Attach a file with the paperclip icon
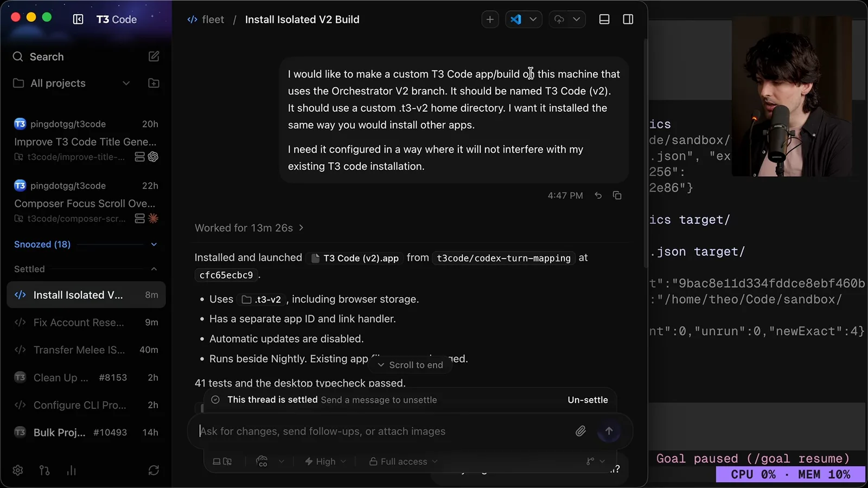The image size is (868, 488). click(x=580, y=431)
